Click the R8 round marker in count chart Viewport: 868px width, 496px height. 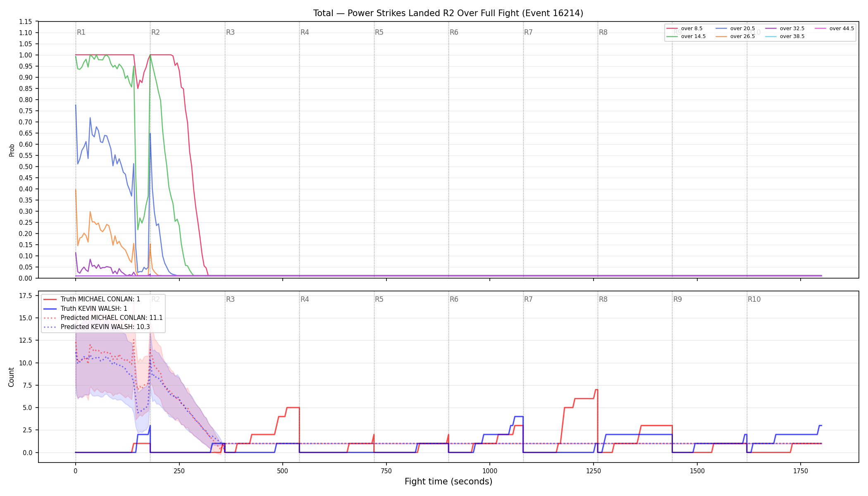603,299
